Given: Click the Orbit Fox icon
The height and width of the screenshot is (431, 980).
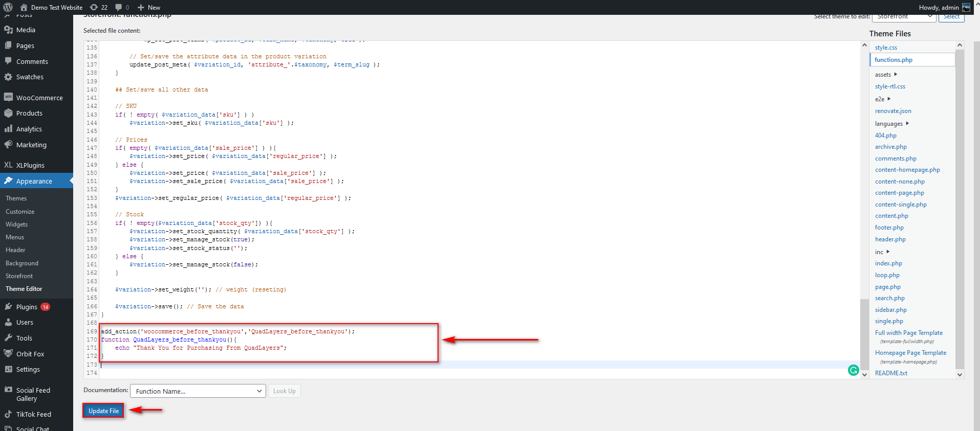Looking at the screenshot, I should 8,353.
